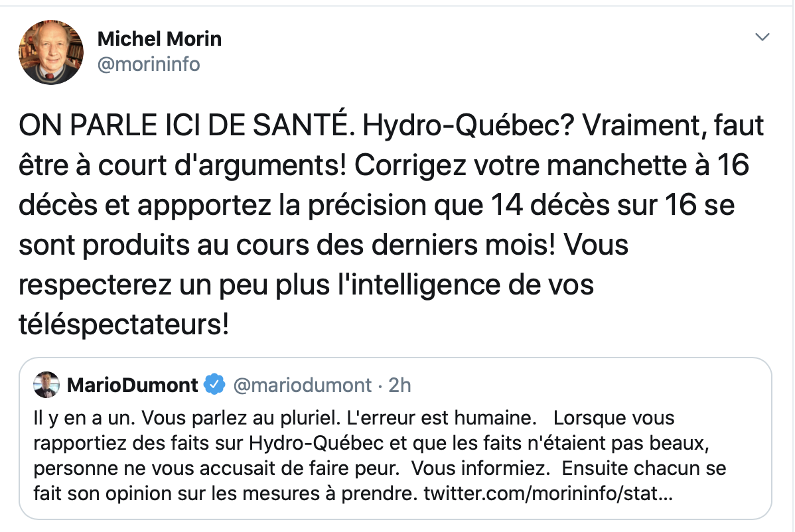Screen dimensions: 795x532
Task: Click 'Il y en a un.' opening sentence
Action: tap(84, 418)
